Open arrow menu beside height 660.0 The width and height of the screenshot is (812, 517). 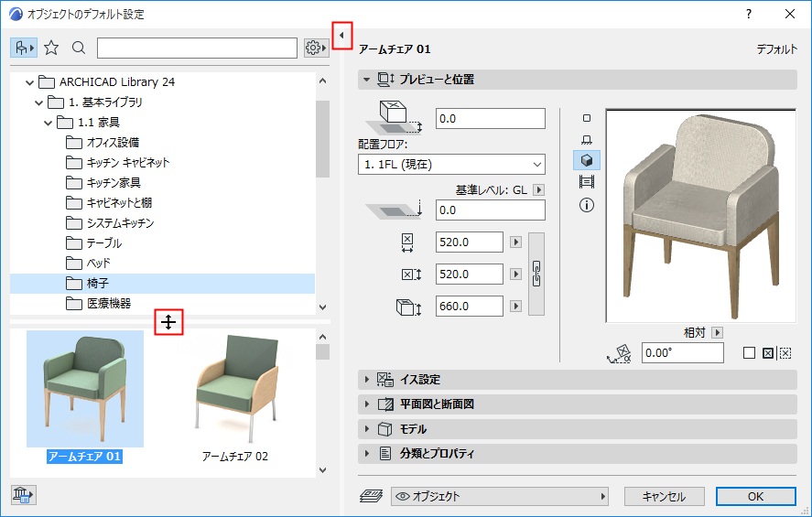tap(515, 307)
